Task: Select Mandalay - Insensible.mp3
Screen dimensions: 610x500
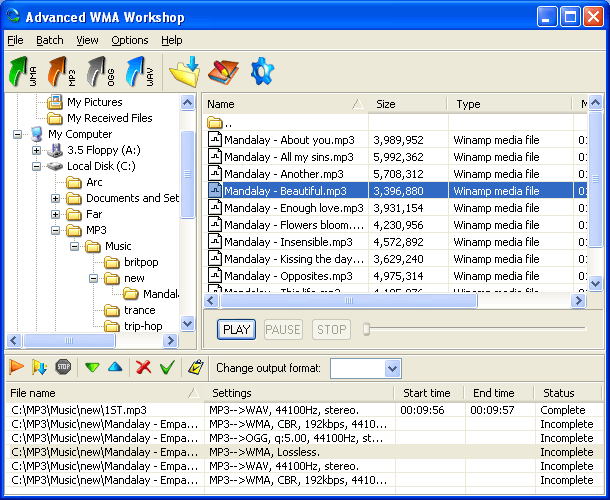Action: 394,242
